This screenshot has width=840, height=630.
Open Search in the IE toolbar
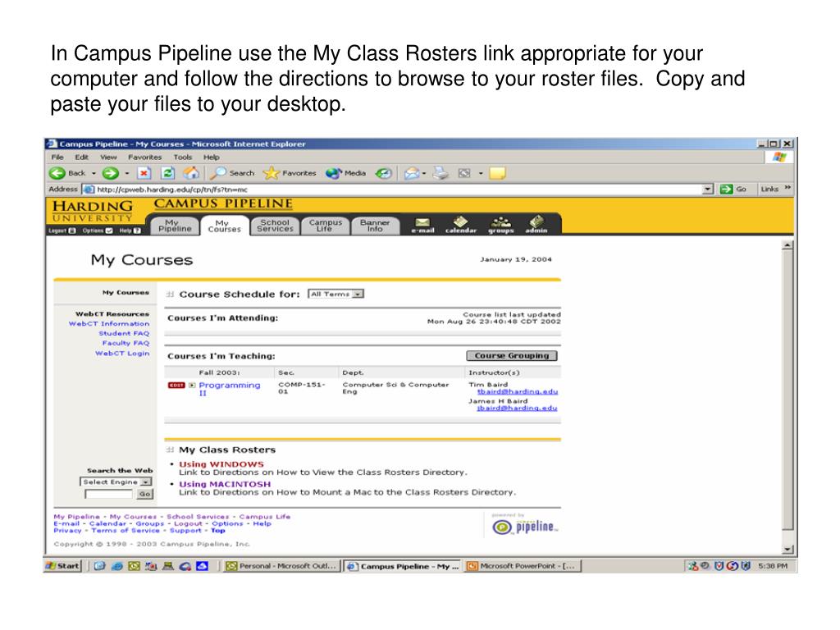(x=232, y=173)
